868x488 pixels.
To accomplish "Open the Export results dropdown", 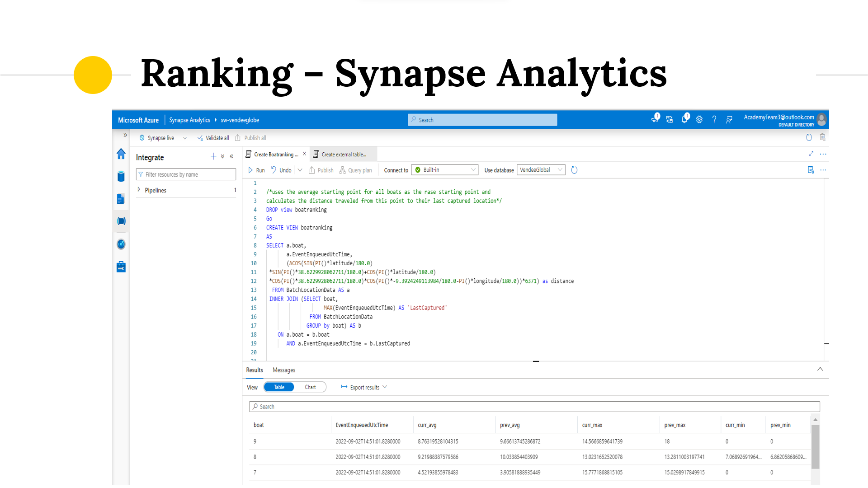I will (x=364, y=387).
